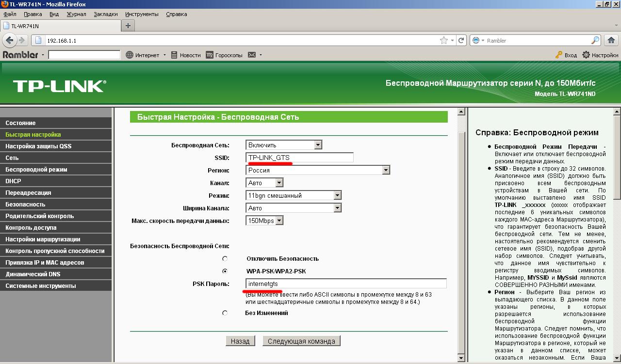Click the SSID field containing TP-LINK_GTS
Viewport: 621px width, 364px height.
[x=300, y=158]
